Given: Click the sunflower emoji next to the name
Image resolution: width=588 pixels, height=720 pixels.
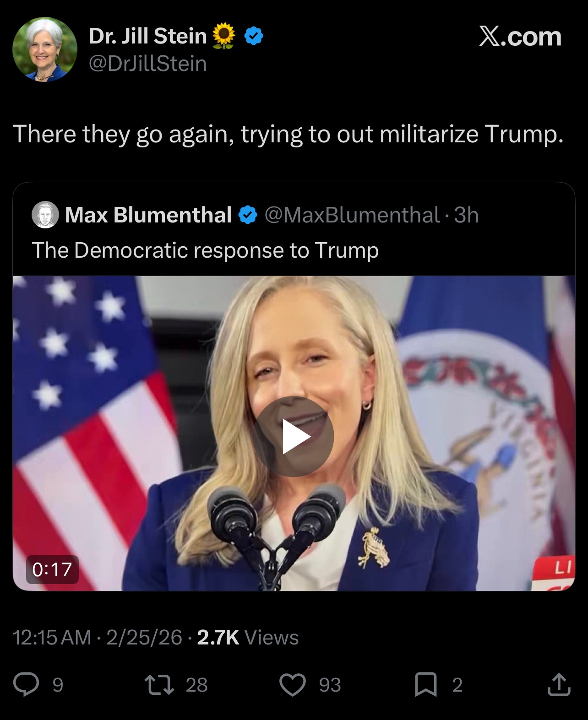Looking at the screenshot, I should point(224,36).
